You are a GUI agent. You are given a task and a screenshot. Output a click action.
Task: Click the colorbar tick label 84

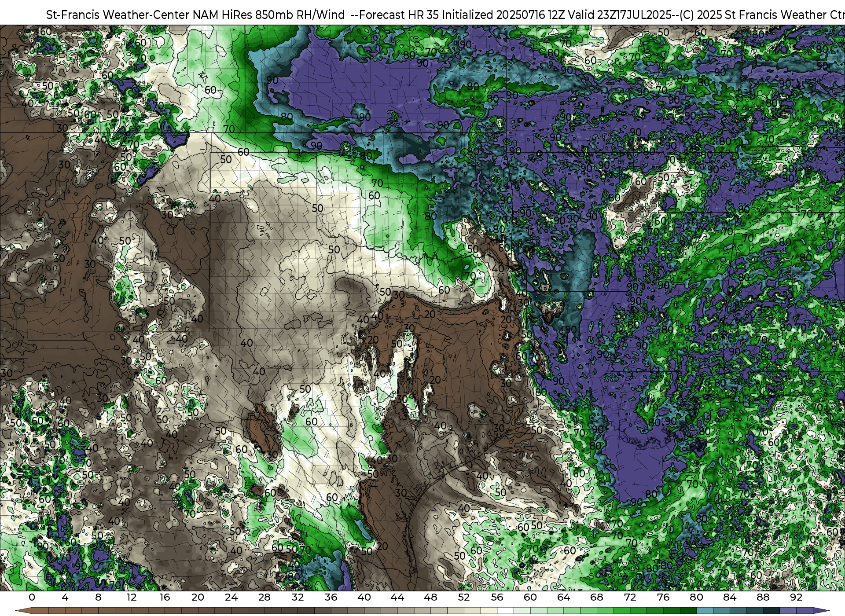[730, 597]
